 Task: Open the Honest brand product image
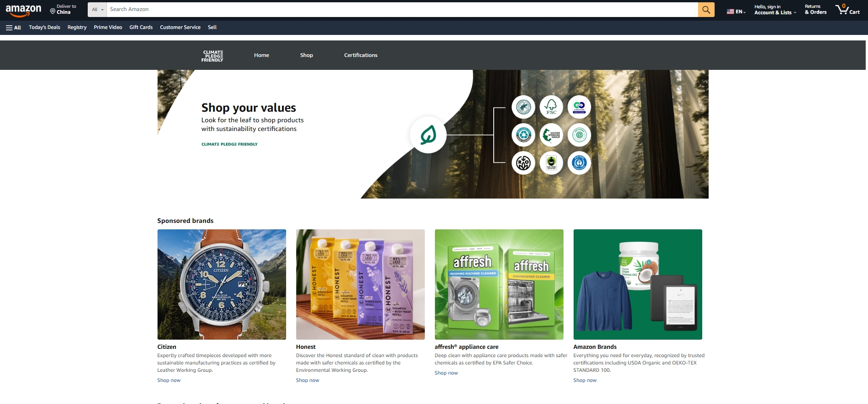point(360,285)
